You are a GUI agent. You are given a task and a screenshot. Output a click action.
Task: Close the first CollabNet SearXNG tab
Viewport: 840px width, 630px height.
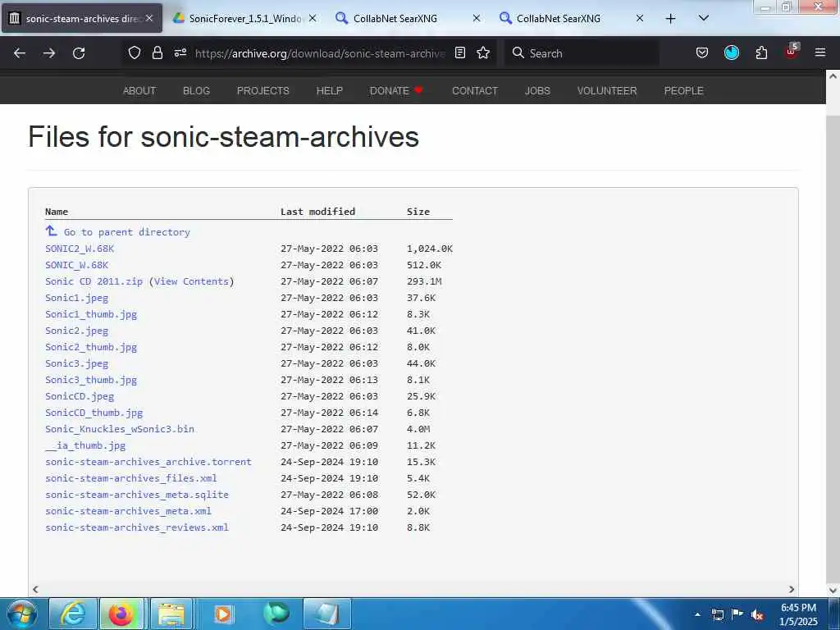point(477,18)
